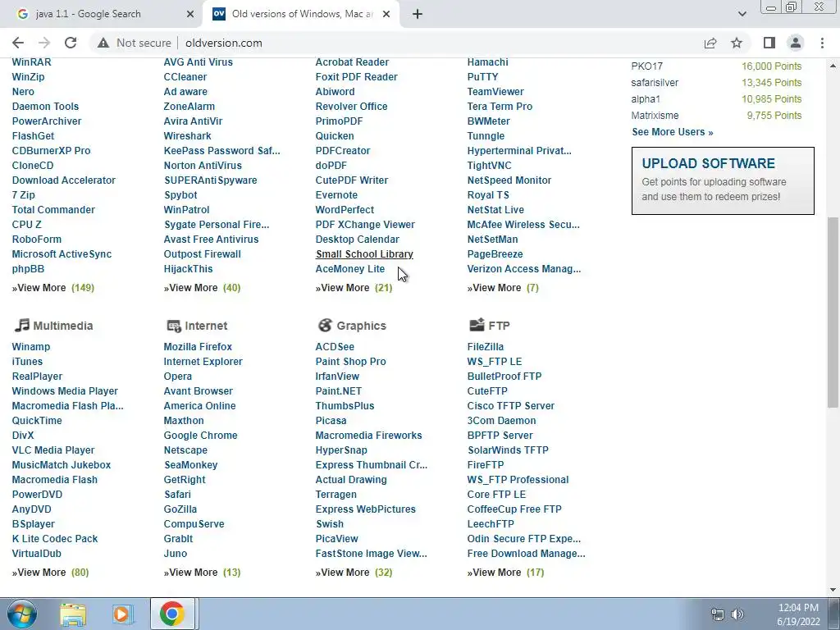Click the UPLOAD SOFTWARE banner
This screenshot has height=630, width=840.
coord(723,180)
